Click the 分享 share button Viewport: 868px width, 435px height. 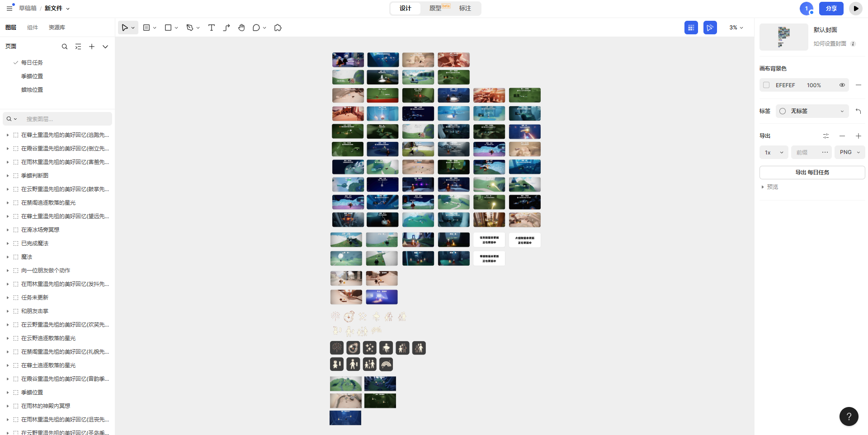pos(831,8)
